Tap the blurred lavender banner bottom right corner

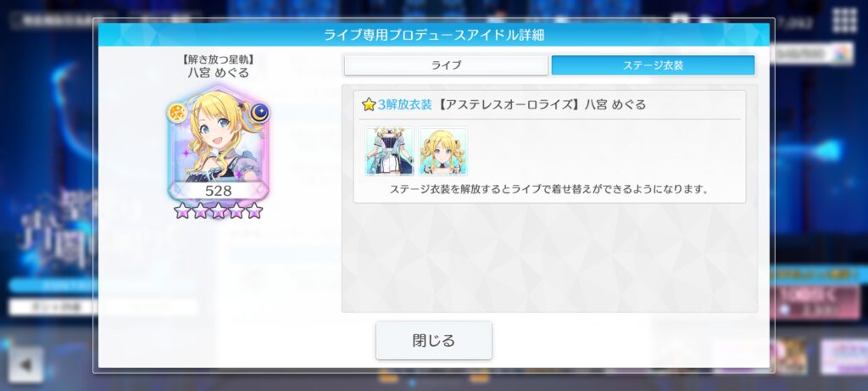click(844, 357)
